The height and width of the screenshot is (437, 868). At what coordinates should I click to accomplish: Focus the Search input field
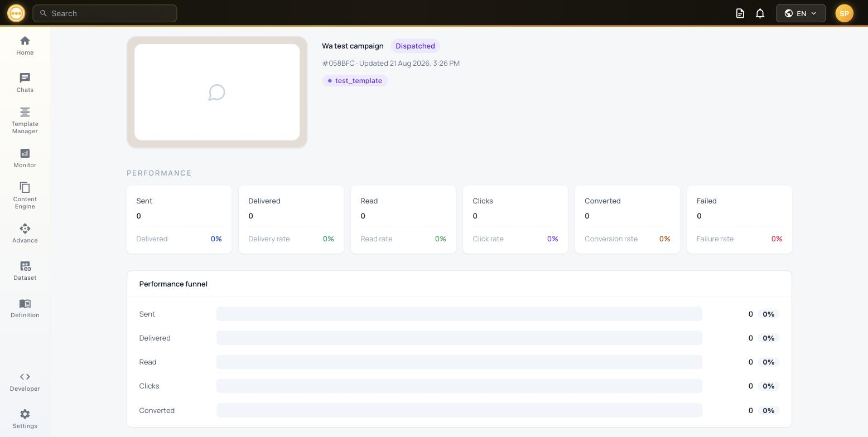pos(105,13)
